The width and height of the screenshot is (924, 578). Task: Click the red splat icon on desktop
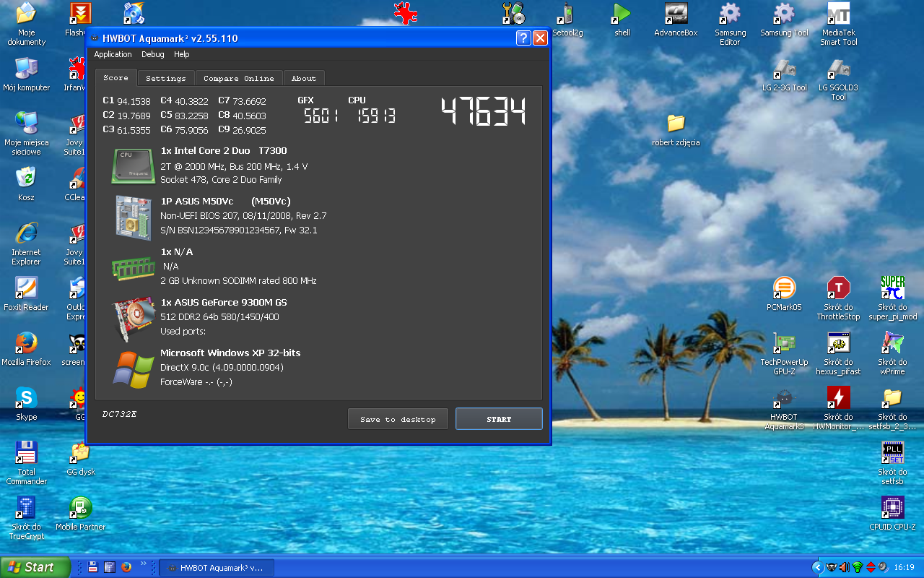click(406, 13)
